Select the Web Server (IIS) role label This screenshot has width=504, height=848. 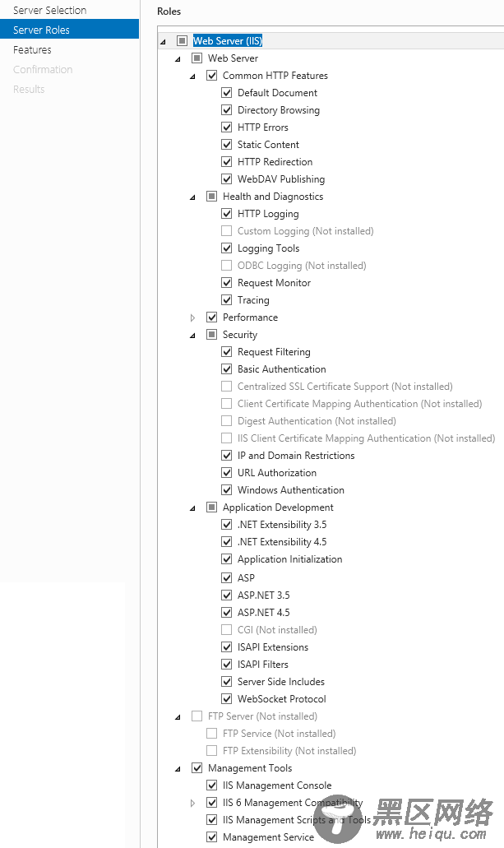pos(228,40)
